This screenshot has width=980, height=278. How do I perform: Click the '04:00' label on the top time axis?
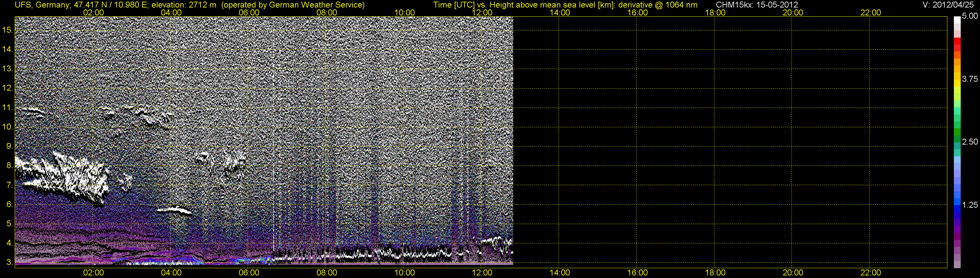click(171, 12)
